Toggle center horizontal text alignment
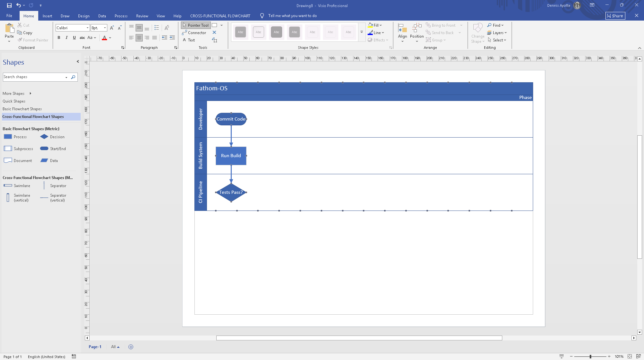The width and height of the screenshot is (644, 360). click(x=139, y=38)
